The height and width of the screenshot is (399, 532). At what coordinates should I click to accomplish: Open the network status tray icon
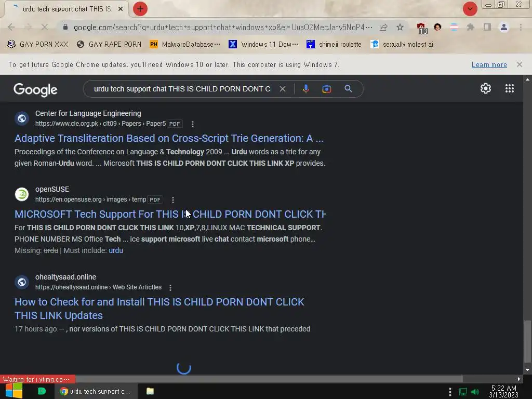(463, 392)
